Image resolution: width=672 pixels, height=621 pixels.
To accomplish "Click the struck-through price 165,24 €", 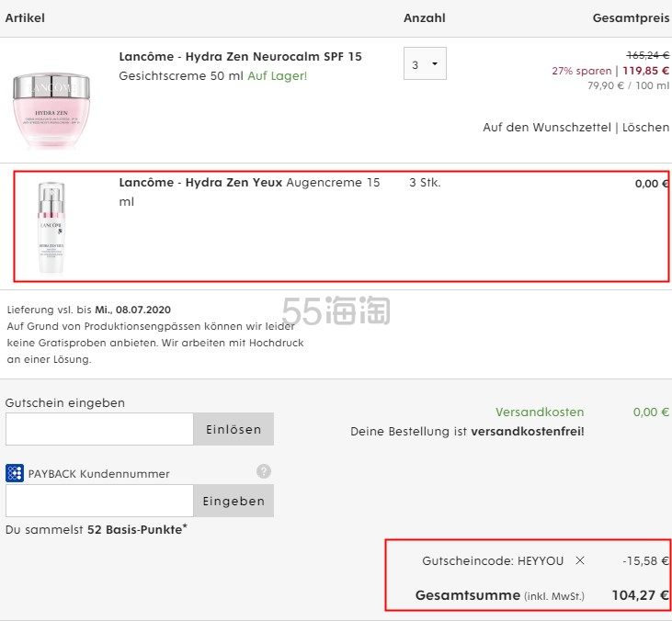I will [647, 55].
